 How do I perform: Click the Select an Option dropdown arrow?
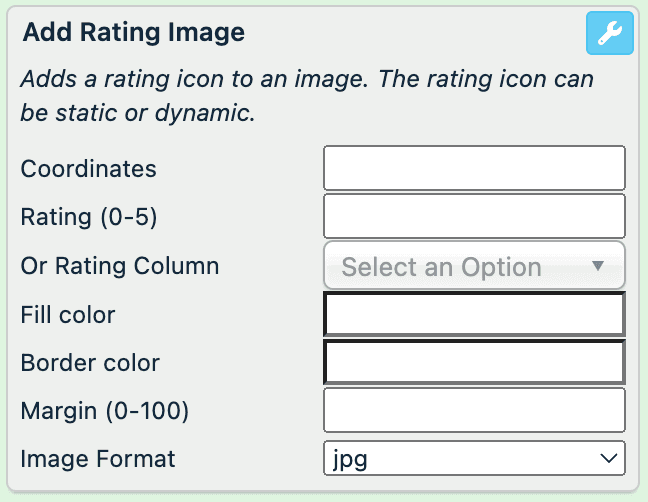click(598, 266)
